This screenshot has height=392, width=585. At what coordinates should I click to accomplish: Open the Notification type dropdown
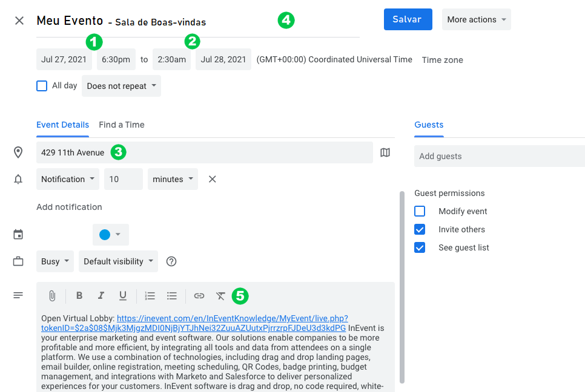pos(68,179)
